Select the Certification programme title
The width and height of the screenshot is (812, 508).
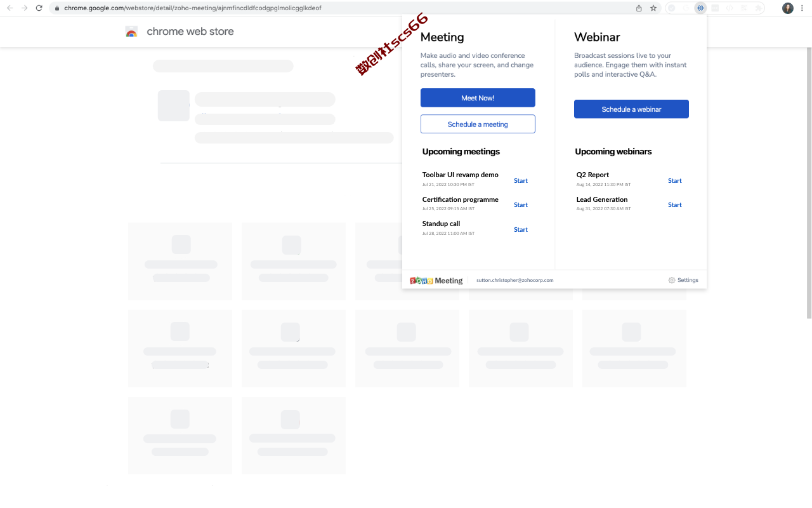point(461,199)
